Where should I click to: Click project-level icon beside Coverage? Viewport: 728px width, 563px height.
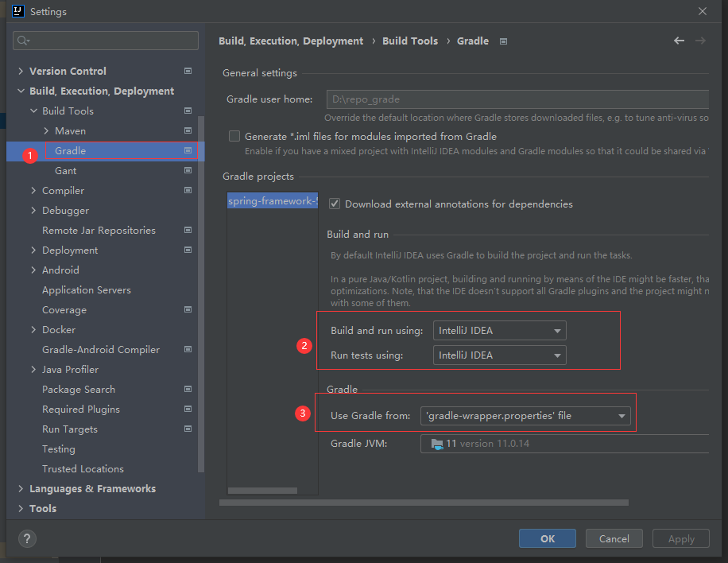coord(188,310)
